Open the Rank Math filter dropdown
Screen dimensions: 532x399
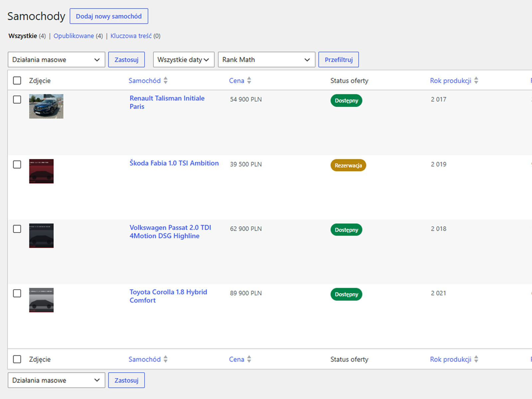click(267, 60)
